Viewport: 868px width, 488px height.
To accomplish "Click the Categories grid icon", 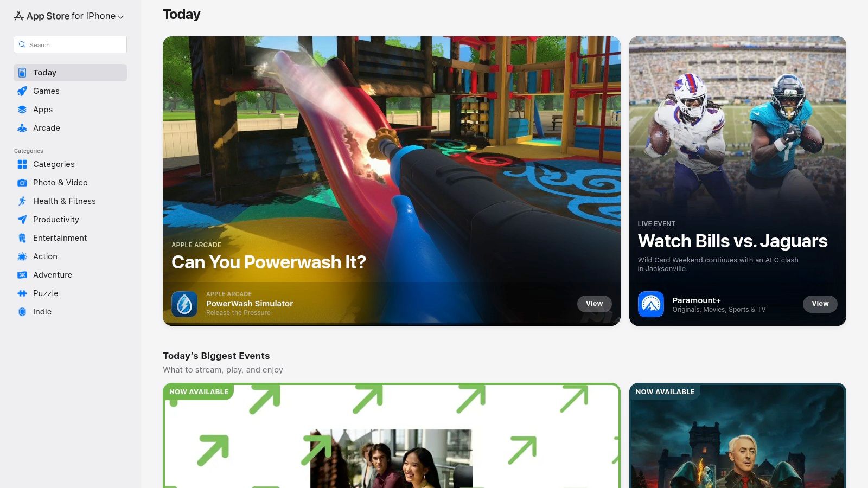I will 22,164.
